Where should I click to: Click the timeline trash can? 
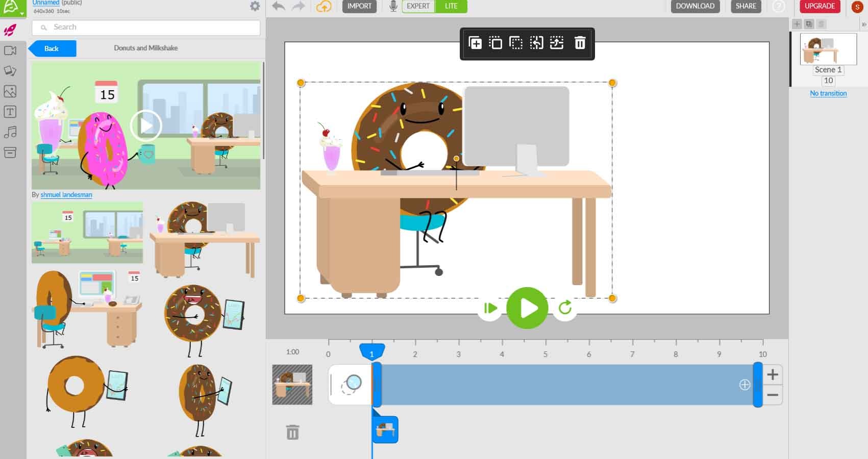click(x=292, y=432)
